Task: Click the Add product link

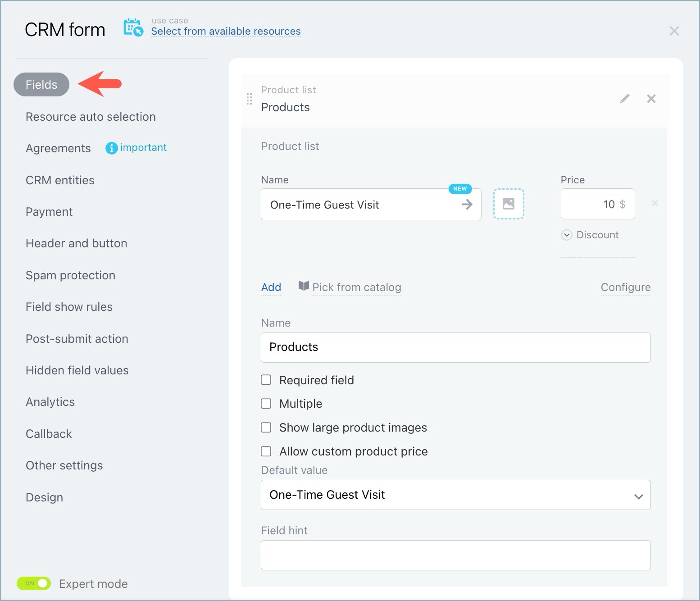Action: click(271, 287)
